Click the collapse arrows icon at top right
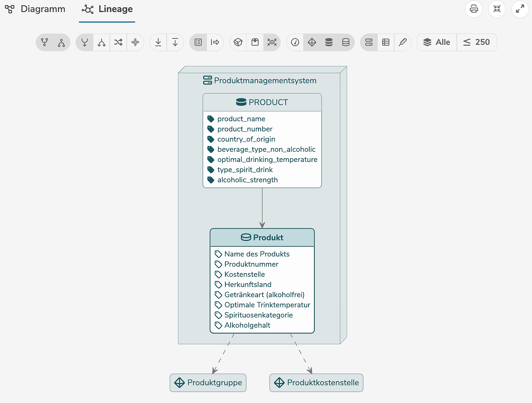Image resolution: width=532 pixels, height=403 pixels. point(497,9)
